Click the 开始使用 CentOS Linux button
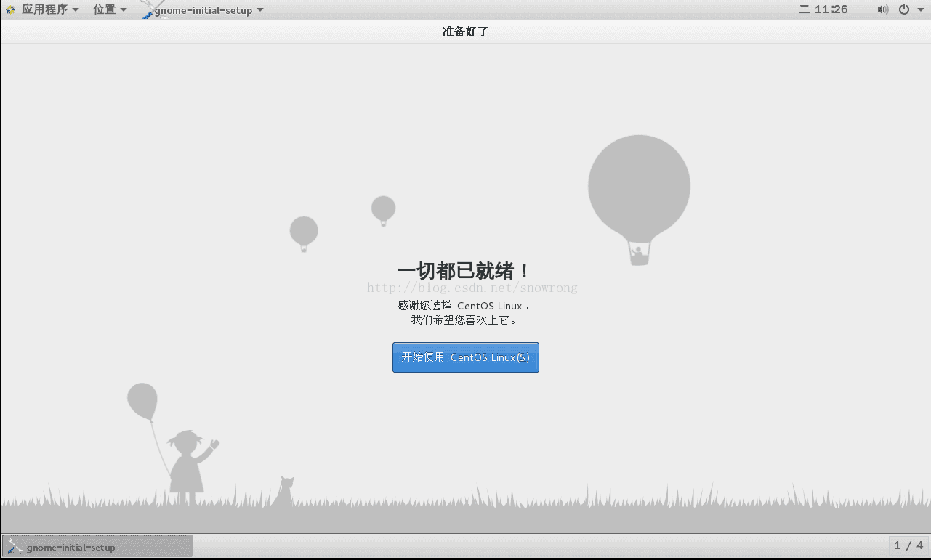931x560 pixels. [465, 357]
